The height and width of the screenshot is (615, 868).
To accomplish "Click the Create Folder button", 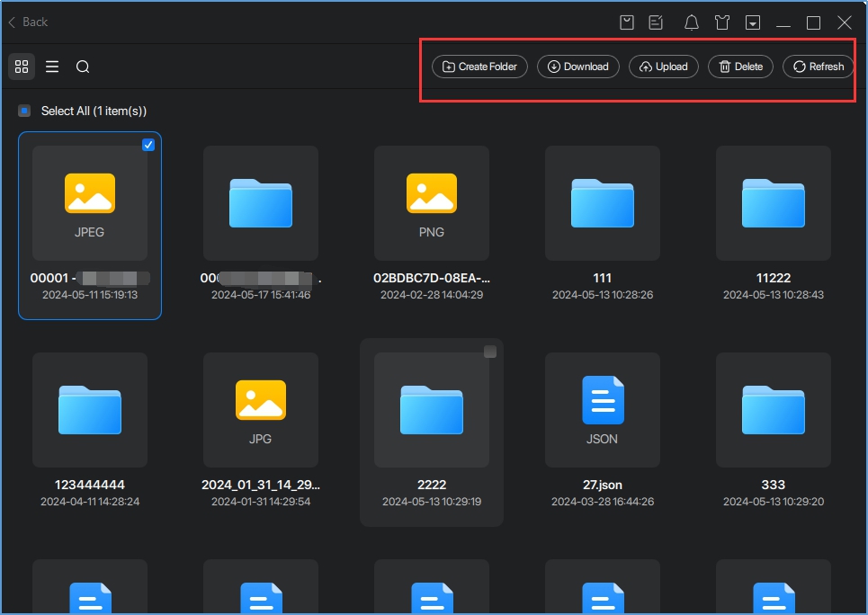I will (479, 67).
